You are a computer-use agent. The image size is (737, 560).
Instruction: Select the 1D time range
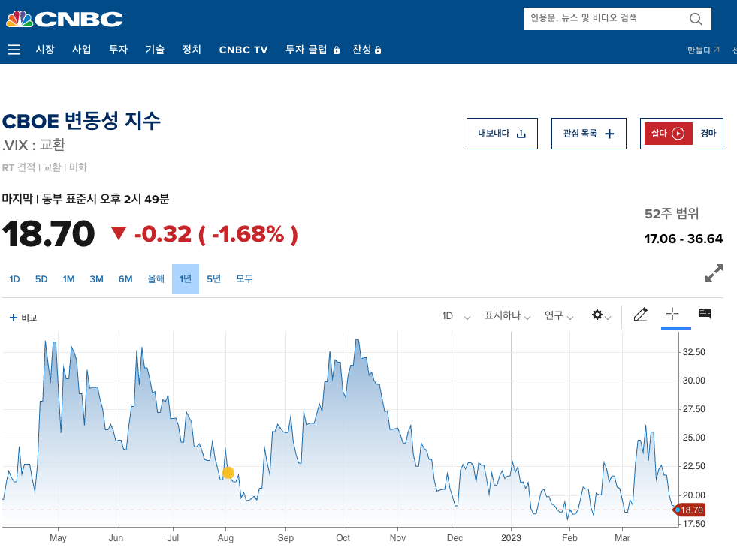pyautogui.click(x=14, y=279)
